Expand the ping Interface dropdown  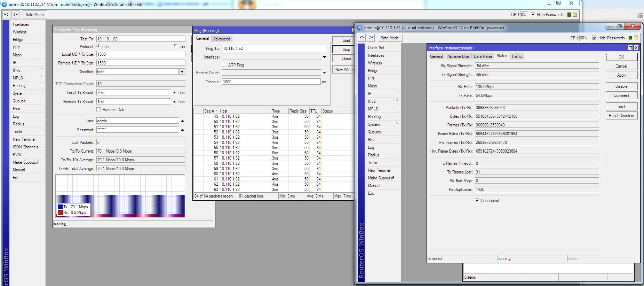pos(324,57)
